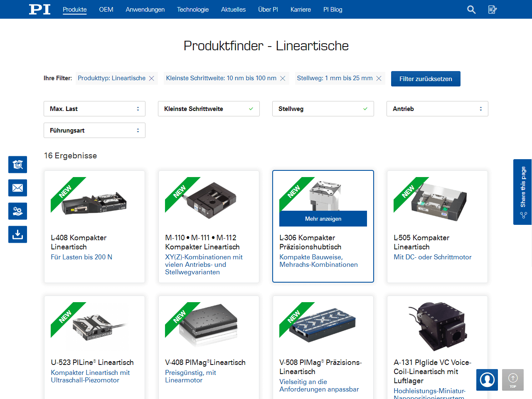The height and width of the screenshot is (399, 532).
Task: Click 'Kompakter Lineartisch mit Ultraschall-Piezomotor' text
Action: 90,377
